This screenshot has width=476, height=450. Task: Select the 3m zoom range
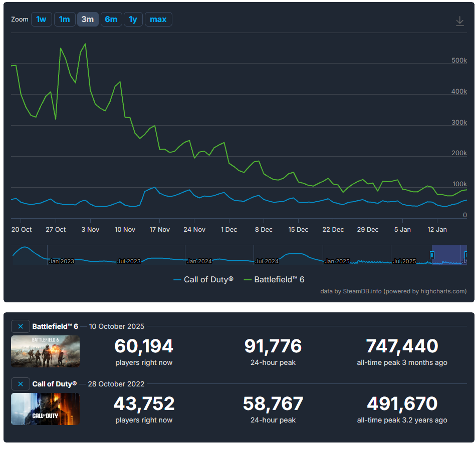click(88, 20)
